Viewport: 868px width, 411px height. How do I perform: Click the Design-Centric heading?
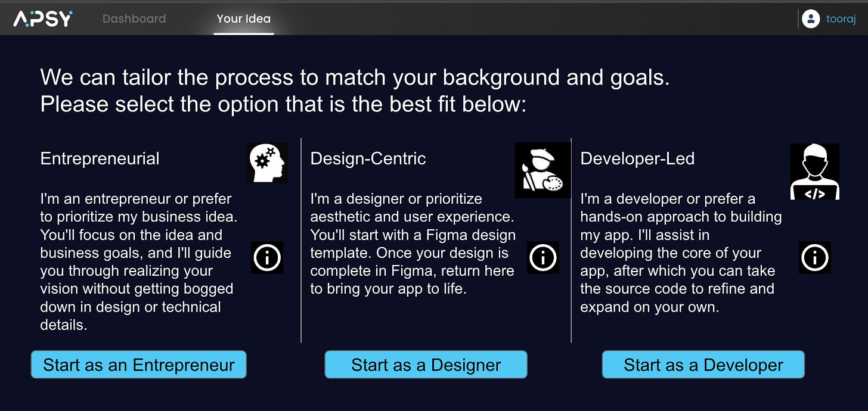368,158
